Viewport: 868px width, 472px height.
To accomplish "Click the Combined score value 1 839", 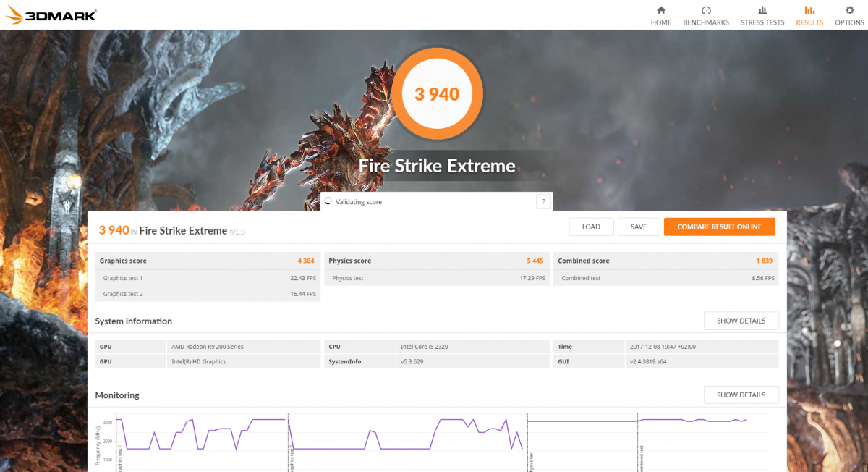I will (765, 261).
